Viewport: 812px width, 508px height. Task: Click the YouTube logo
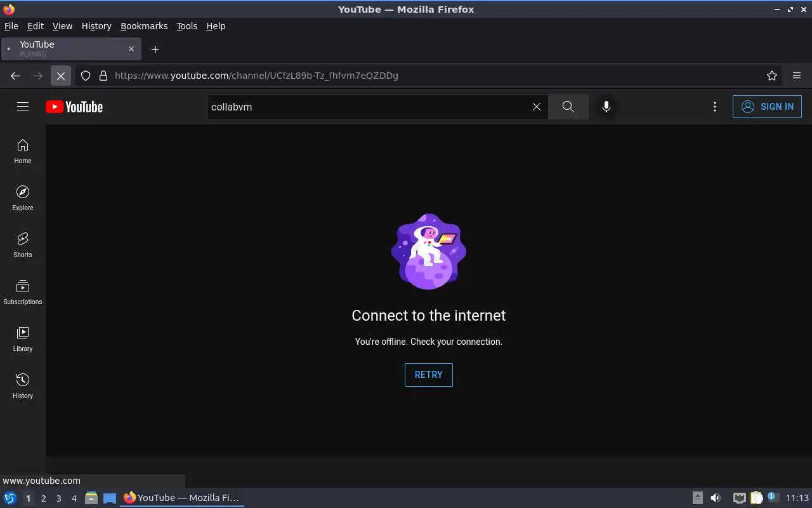(x=74, y=107)
